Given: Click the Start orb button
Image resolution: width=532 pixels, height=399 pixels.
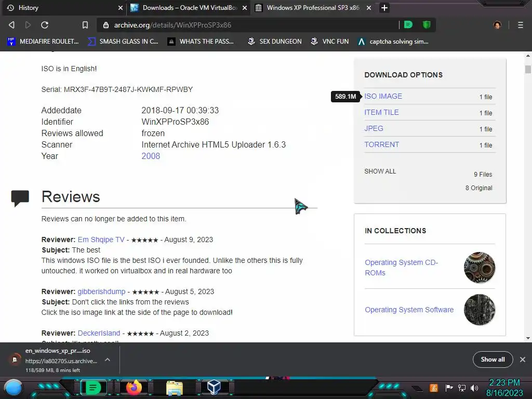Looking at the screenshot, I should (x=14, y=388).
